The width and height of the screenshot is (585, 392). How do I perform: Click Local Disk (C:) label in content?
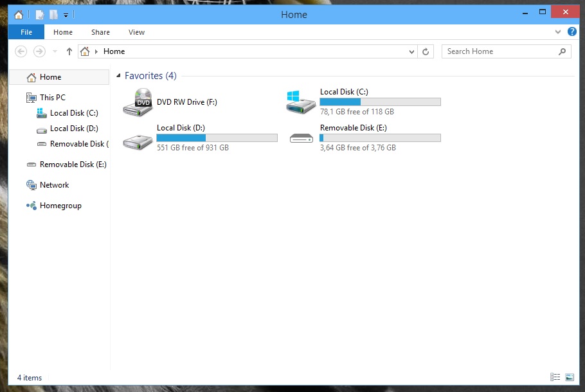coord(344,92)
